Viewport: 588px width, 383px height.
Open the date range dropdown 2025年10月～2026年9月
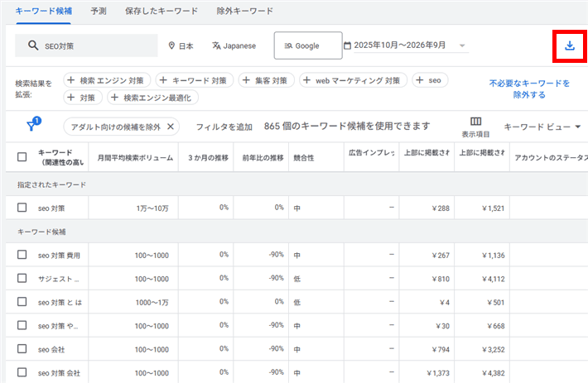click(x=411, y=45)
